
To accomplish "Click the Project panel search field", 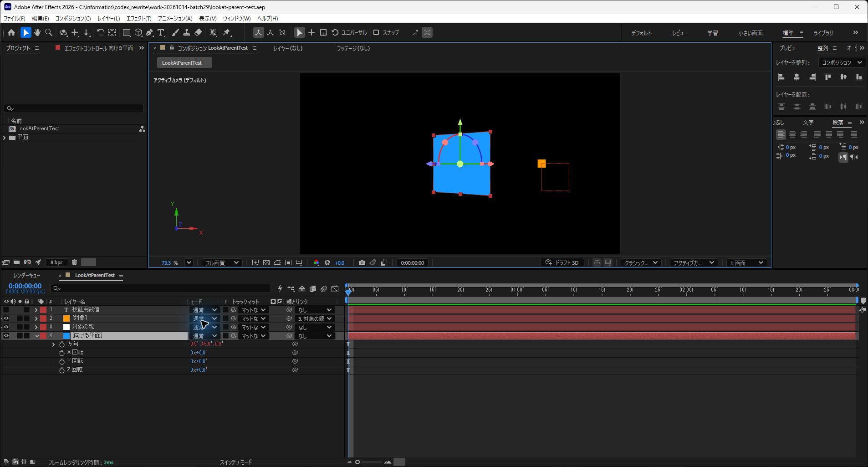I will pos(74,108).
